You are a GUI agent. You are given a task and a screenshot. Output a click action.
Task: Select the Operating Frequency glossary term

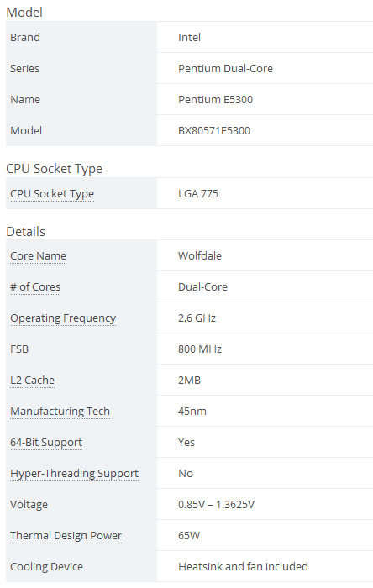click(63, 318)
